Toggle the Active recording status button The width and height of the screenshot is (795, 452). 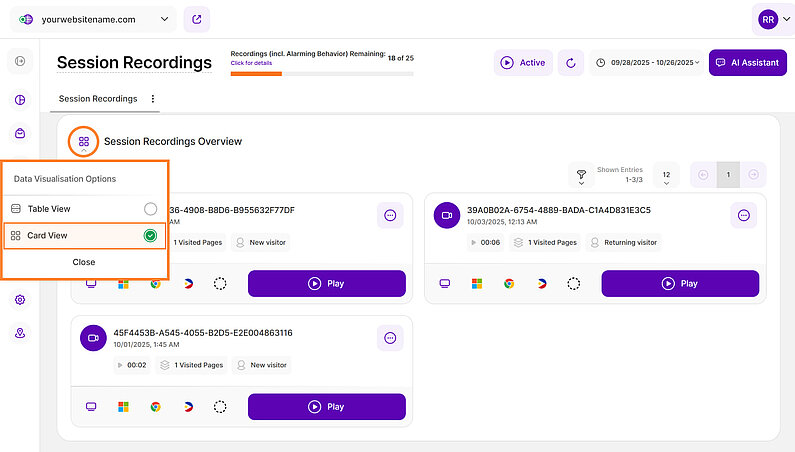point(523,62)
